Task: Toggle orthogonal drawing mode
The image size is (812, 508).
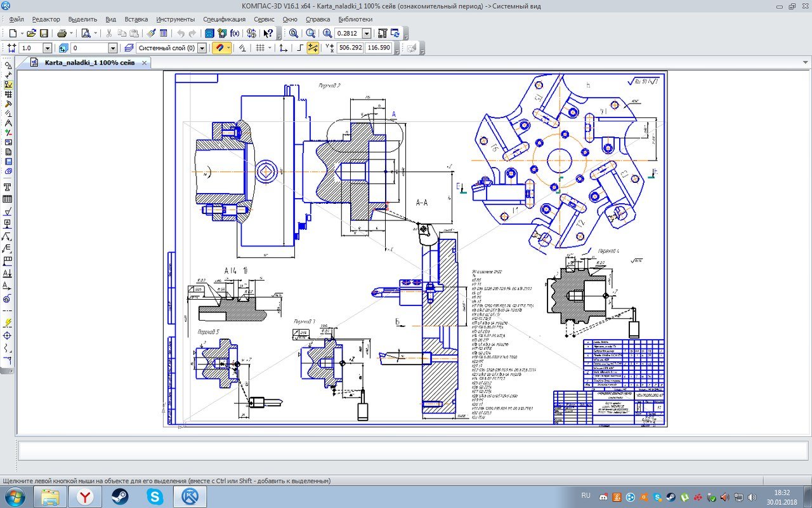Action: 300,48
